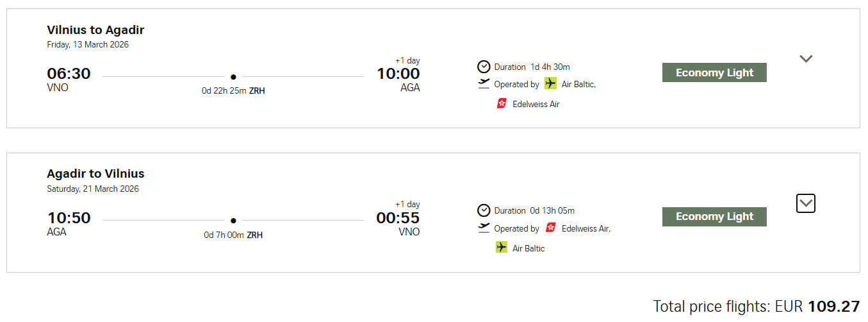This screenshot has width=868, height=322.
Task: Click the stopover dot above 0d 22h 25m ZRH
Action: coord(233,76)
